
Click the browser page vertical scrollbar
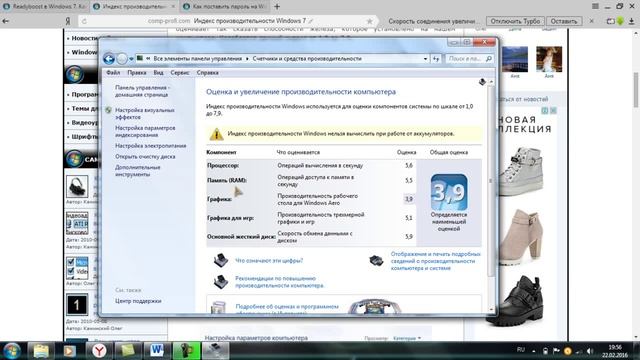tap(636, 90)
